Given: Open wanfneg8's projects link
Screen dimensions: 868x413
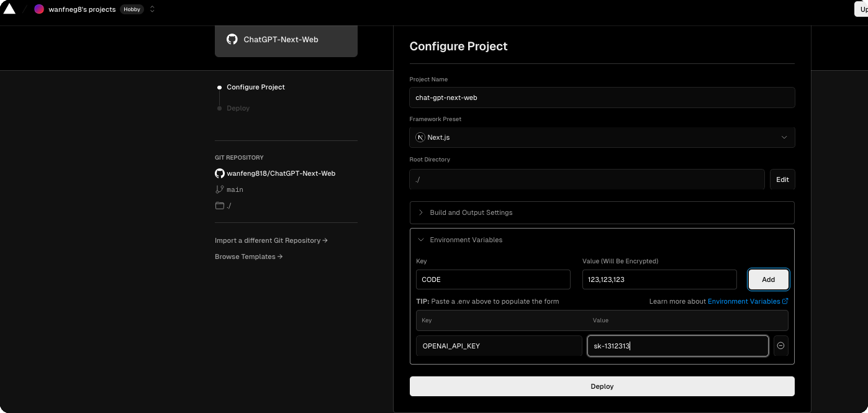Looking at the screenshot, I should click(82, 9).
